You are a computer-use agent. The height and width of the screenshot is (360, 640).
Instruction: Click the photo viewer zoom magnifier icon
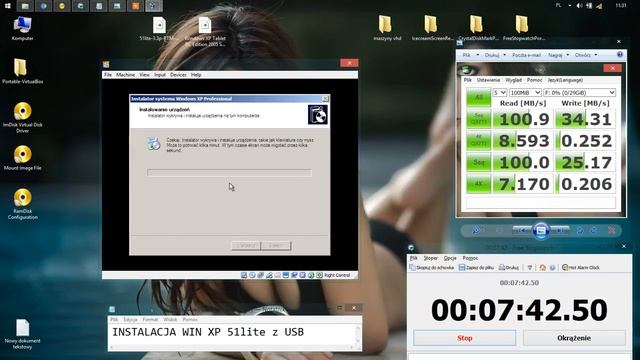point(476,231)
